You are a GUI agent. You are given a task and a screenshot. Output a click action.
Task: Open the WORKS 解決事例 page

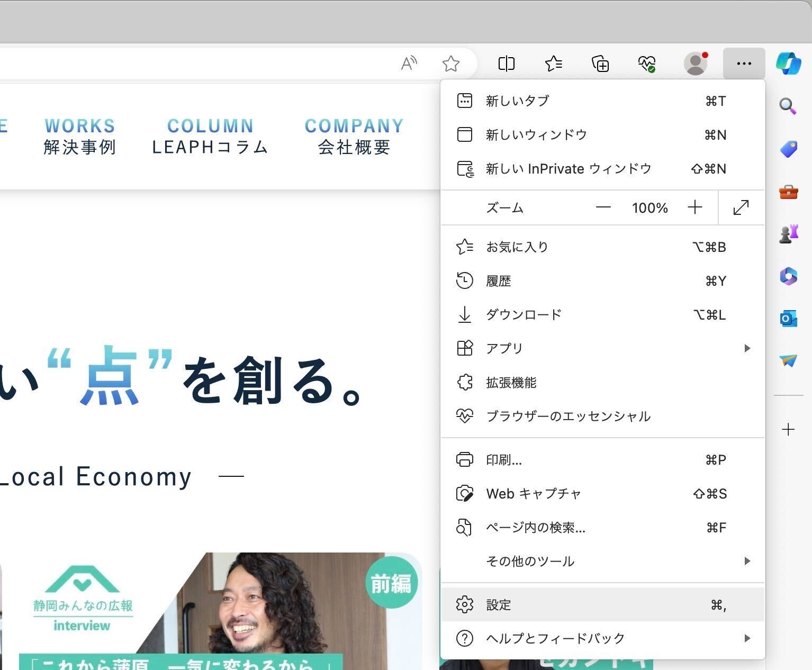pos(79,136)
